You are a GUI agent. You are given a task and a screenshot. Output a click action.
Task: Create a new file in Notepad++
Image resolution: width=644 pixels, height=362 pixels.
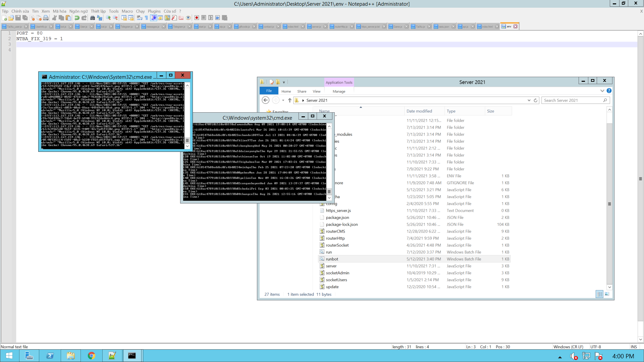click(4, 18)
